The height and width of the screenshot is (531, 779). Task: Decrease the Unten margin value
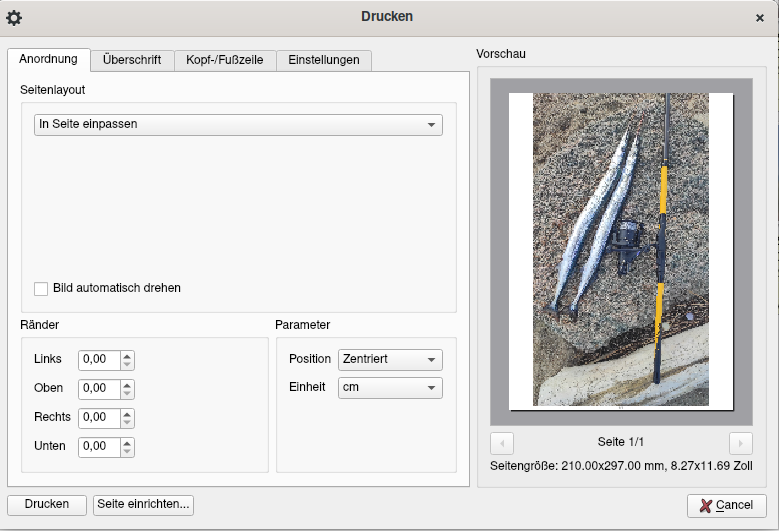(x=127, y=452)
